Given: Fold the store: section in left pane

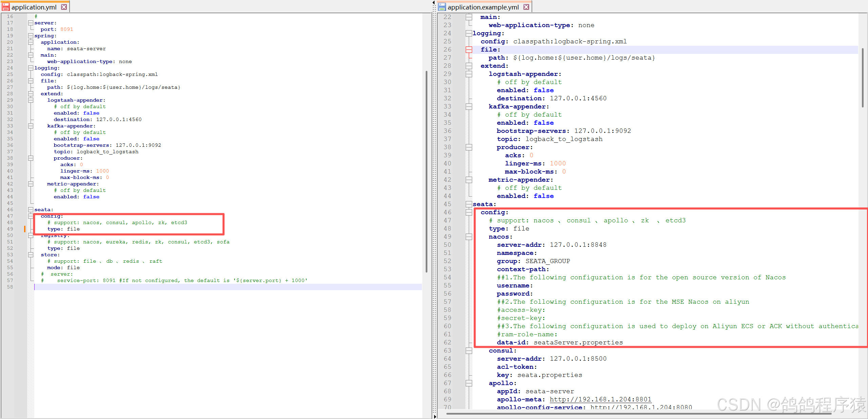Looking at the screenshot, I should [x=31, y=255].
